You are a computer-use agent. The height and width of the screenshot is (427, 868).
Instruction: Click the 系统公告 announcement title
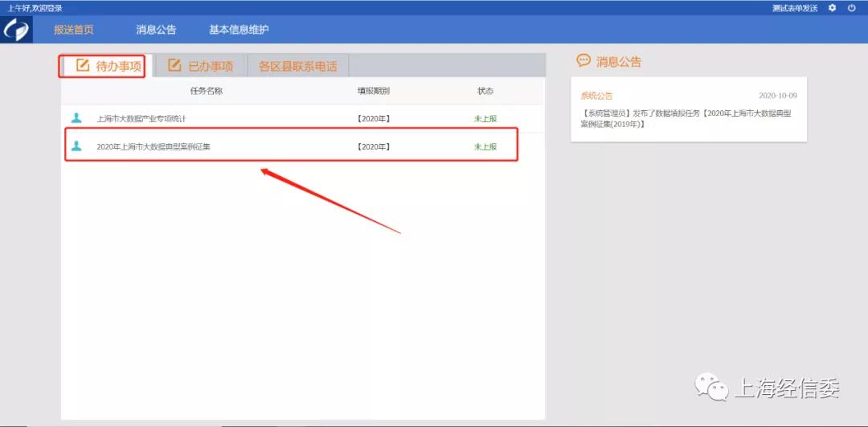(596, 96)
